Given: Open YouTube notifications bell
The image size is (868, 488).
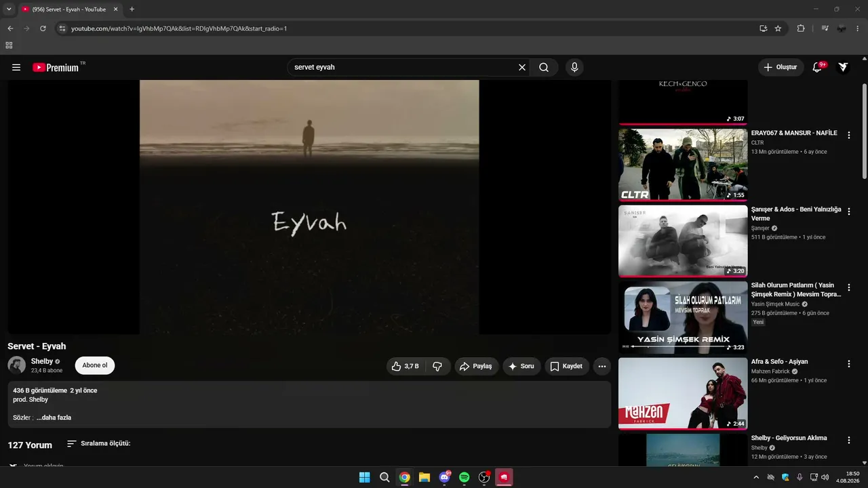Looking at the screenshot, I should pyautogui.click(x=817, y=67).
